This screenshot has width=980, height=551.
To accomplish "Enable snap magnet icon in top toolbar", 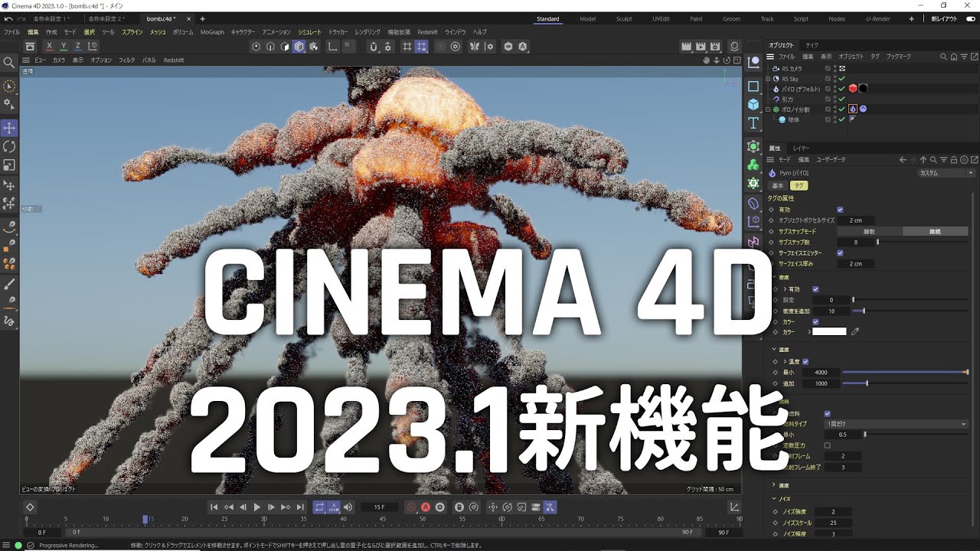I will tap(372, 47).
